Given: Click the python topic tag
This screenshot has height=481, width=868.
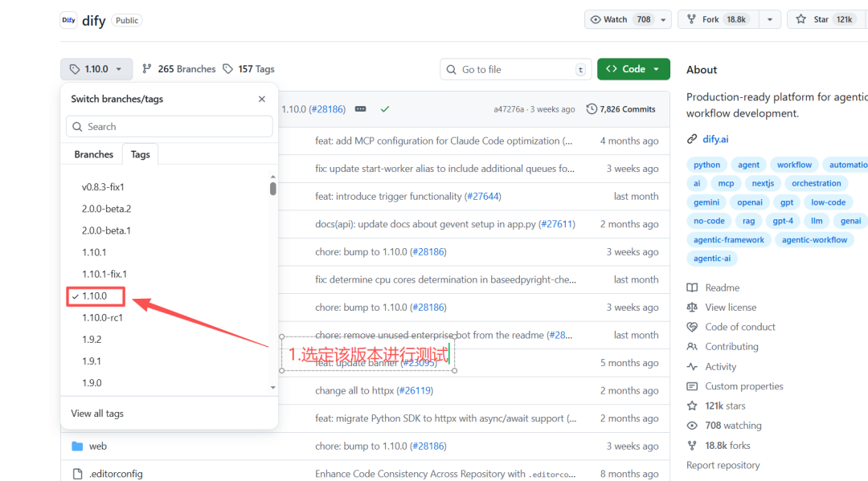Looking at the screenshot, I should pyautogui.click(x=707, y=165).
